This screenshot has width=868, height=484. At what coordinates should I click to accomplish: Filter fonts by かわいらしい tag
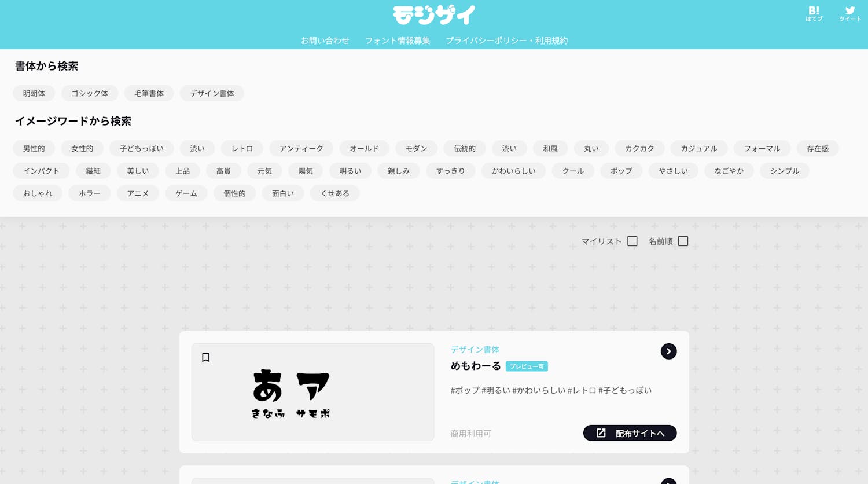[x=513, y=171]
